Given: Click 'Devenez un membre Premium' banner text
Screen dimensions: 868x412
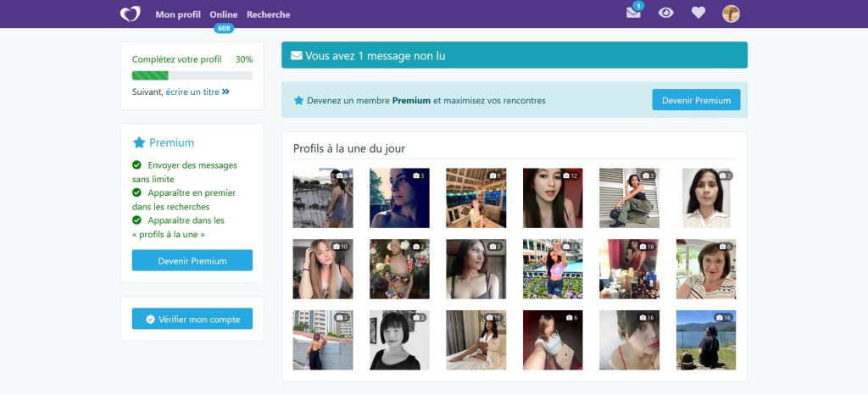Looking at the screenshot, I should point(426,100).
